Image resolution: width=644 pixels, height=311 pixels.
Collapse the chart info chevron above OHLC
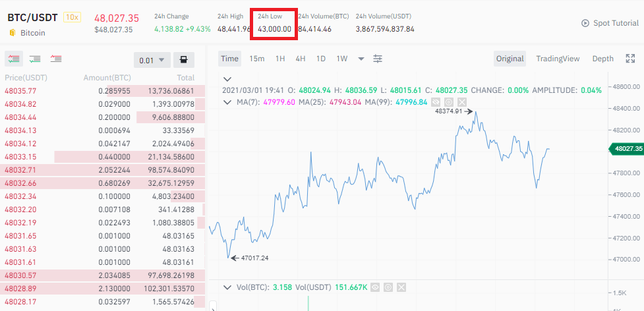pos(227,79)
